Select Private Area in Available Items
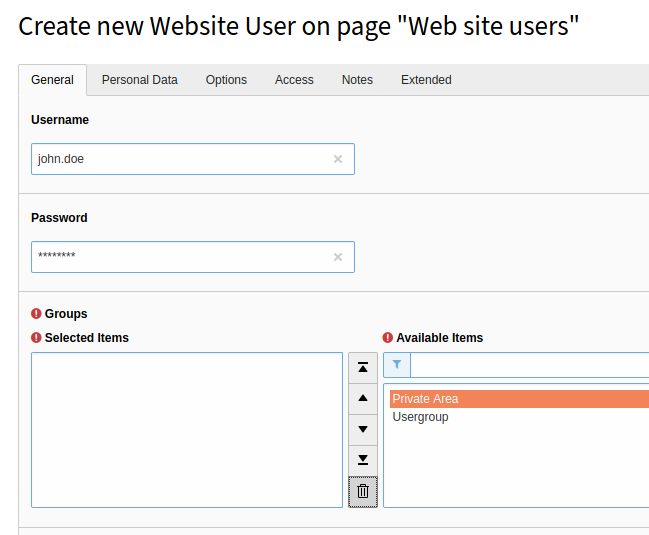649x535 pixels. pyautogui.click(x=519, y=399)
